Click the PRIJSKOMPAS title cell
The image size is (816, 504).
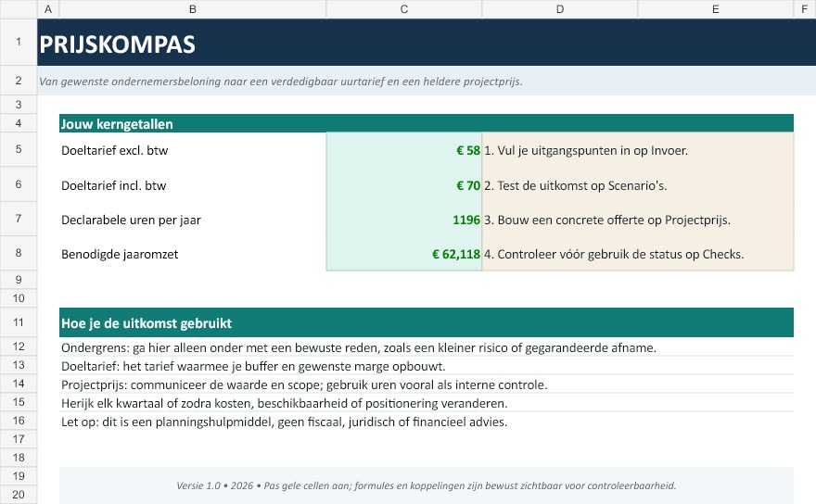click(427, 42)
